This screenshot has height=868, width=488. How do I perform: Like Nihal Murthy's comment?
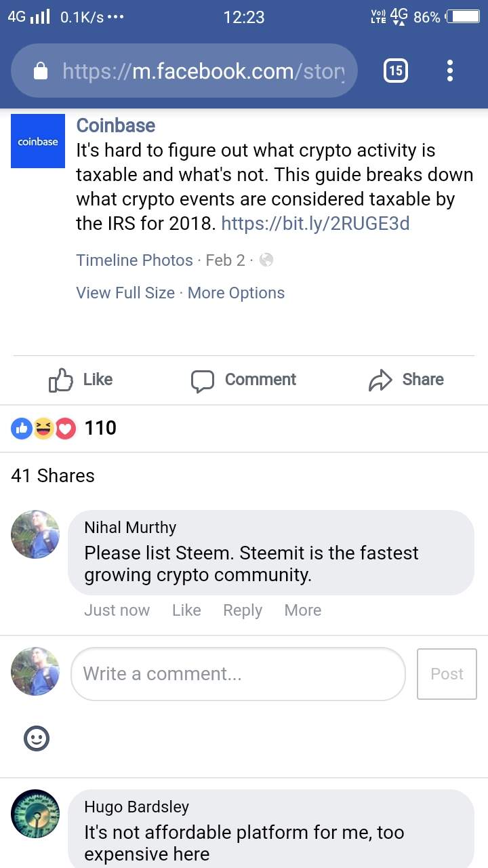pos(186,610)
